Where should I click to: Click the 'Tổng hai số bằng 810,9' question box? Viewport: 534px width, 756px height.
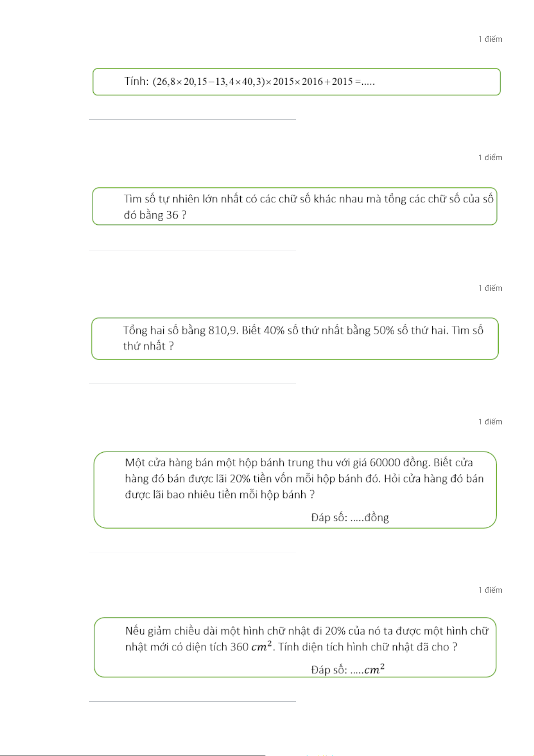click(295, 339)
